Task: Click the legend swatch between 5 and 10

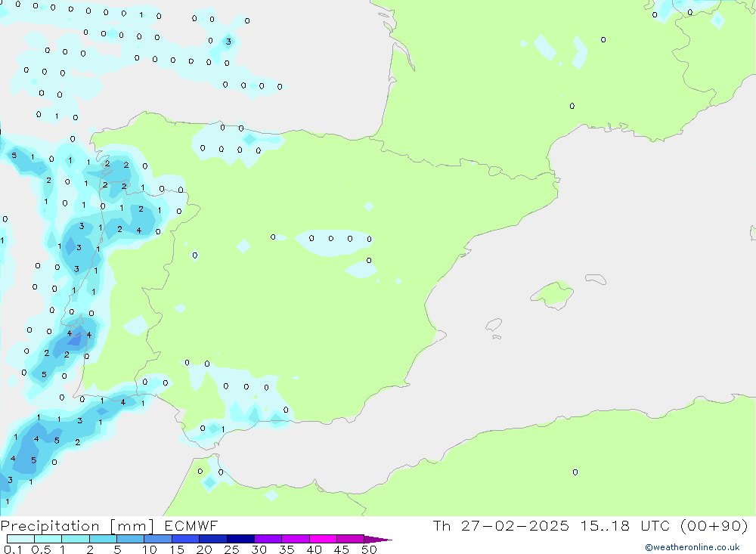Action: point(130,539)
